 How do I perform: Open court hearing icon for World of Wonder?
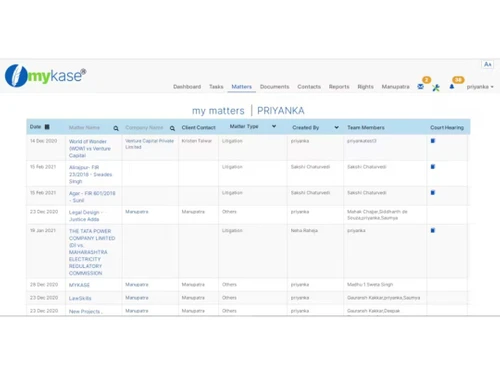433,141
